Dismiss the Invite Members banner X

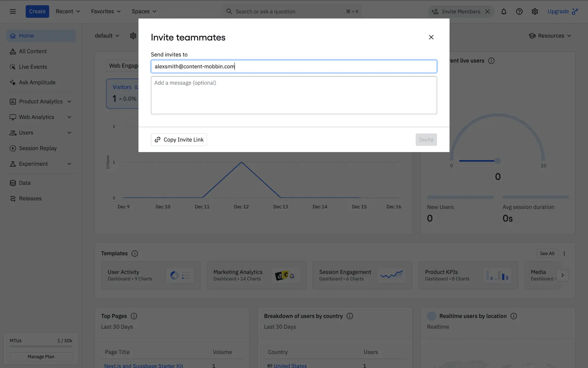pos(488,12)
